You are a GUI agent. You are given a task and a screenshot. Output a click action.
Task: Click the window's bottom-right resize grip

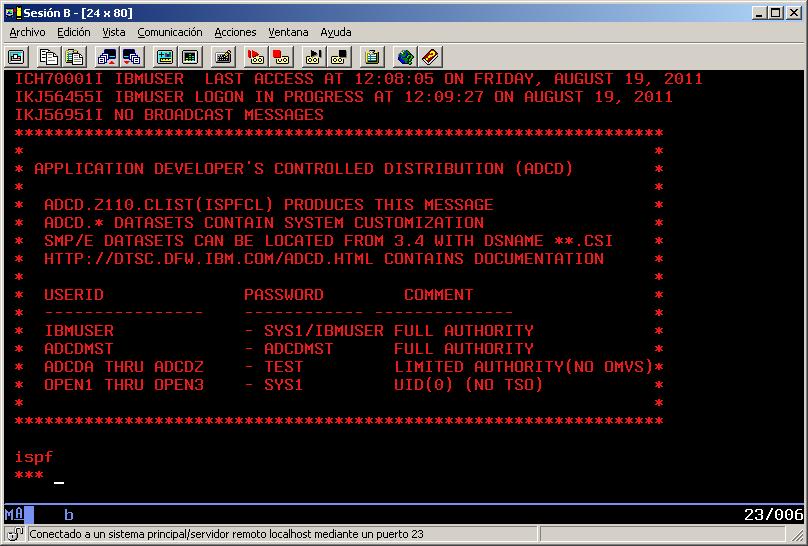pyautogui.click(x=798, y=536)
